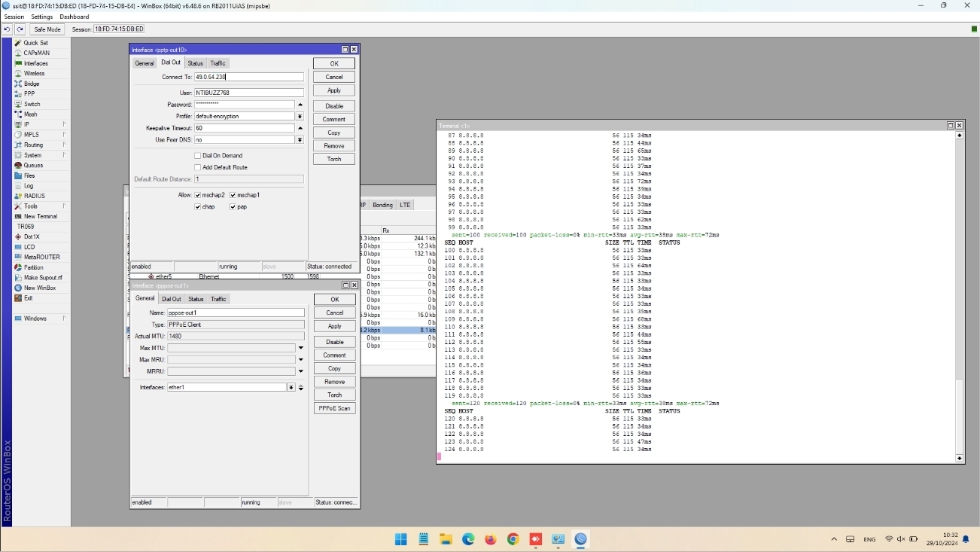Click the PPPoE Scan button

click(333, 408)
